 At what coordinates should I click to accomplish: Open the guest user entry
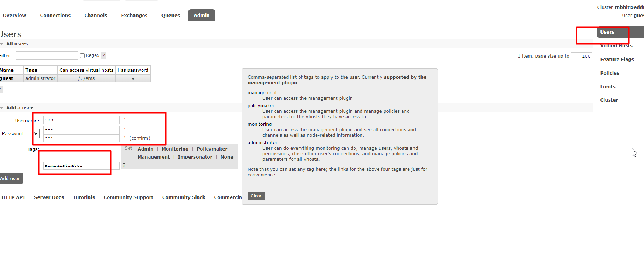[7, 78]
